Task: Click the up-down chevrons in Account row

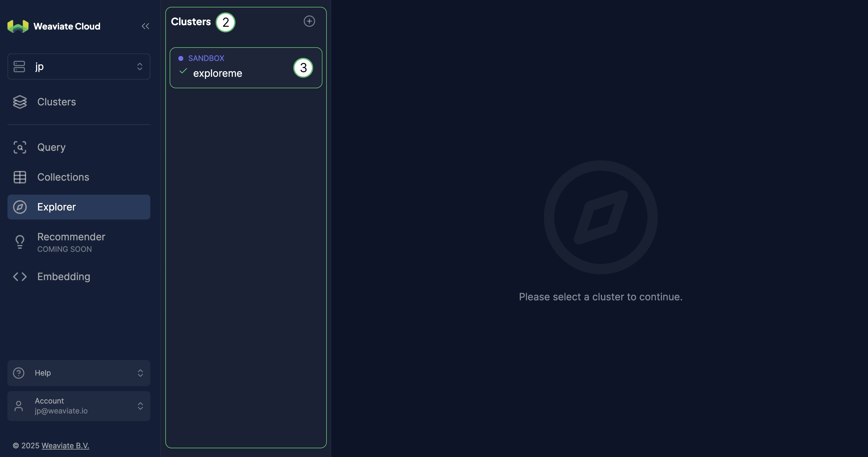Action: pos(140,406)
